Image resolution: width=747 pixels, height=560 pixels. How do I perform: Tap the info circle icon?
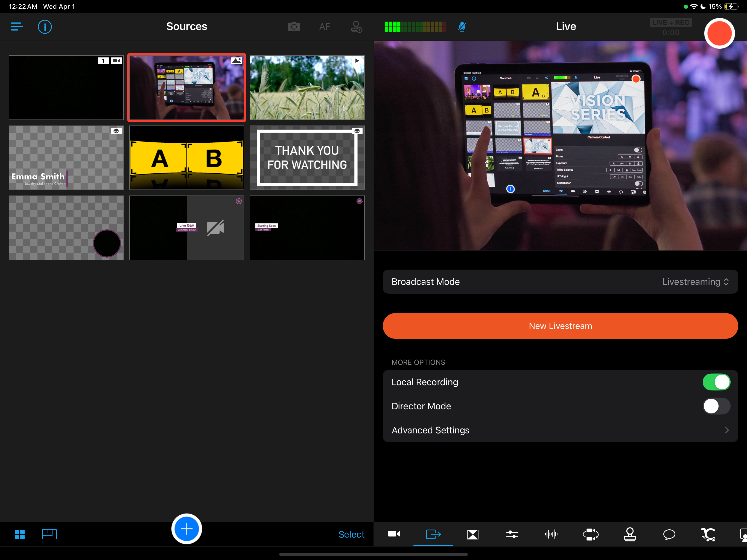coord(45,26)
